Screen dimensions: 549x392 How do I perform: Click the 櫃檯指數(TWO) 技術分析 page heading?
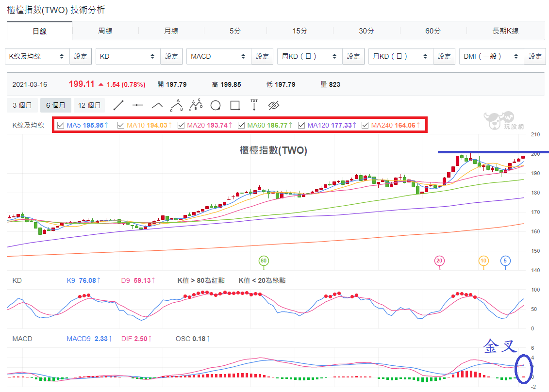coord(56,10)
